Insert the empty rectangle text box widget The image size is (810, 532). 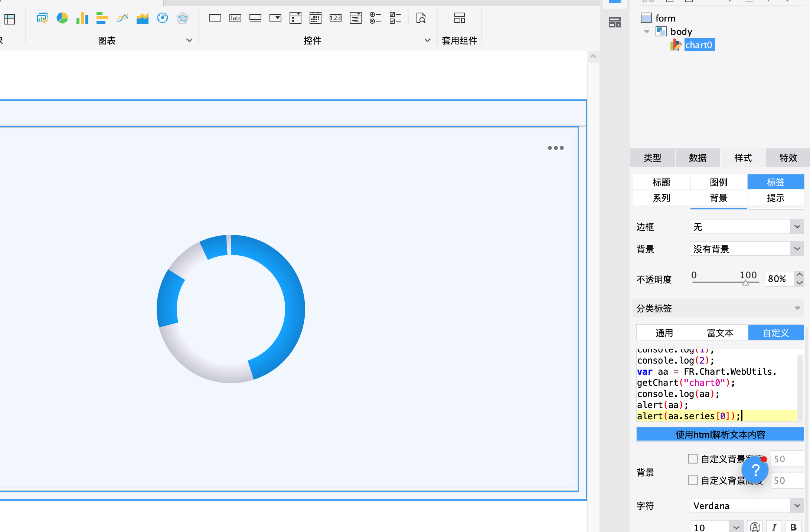point(215,18)
